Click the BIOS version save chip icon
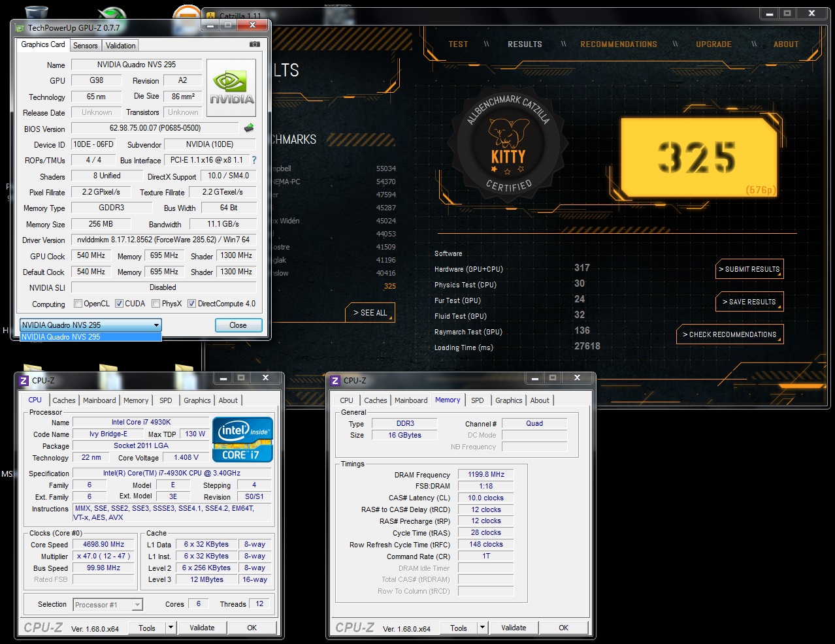 point(248,128)
